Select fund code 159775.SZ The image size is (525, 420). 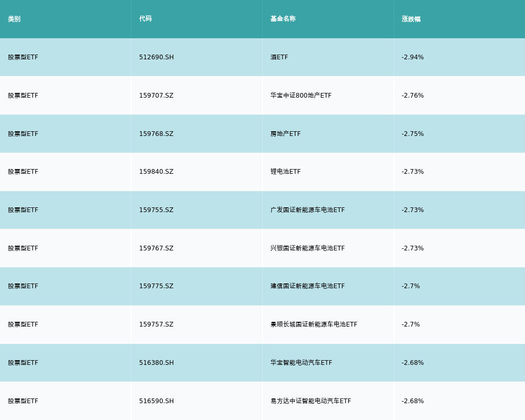156,286
